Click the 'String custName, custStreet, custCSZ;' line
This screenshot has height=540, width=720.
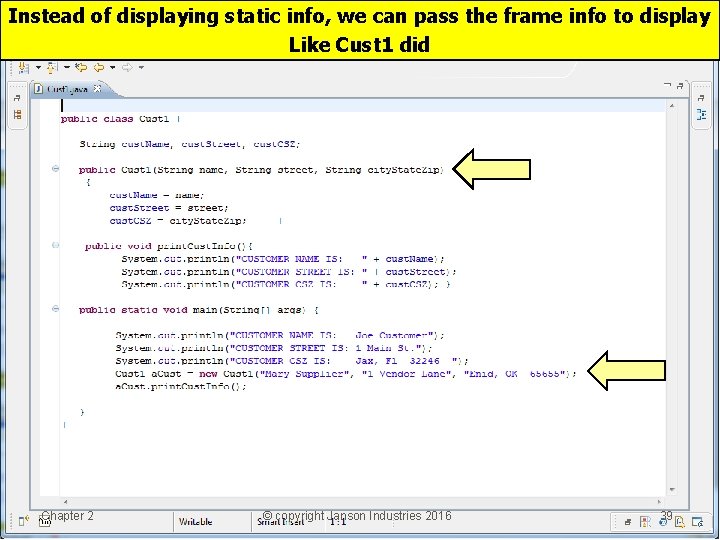pyautogui.click(x=190, y=144)
